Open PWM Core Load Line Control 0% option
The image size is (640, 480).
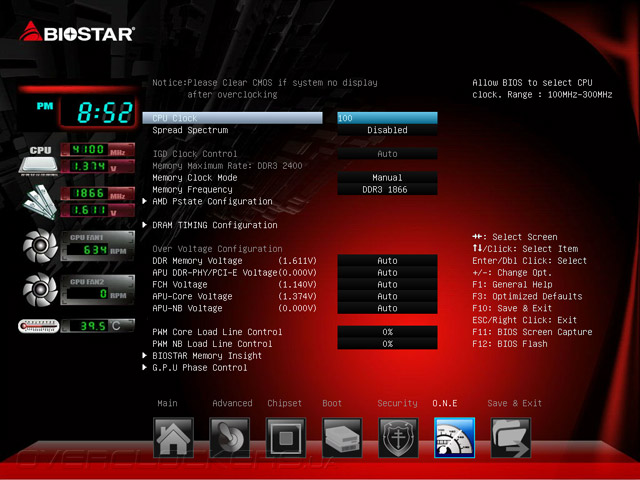pyautogui.click(x=387, y=332)
